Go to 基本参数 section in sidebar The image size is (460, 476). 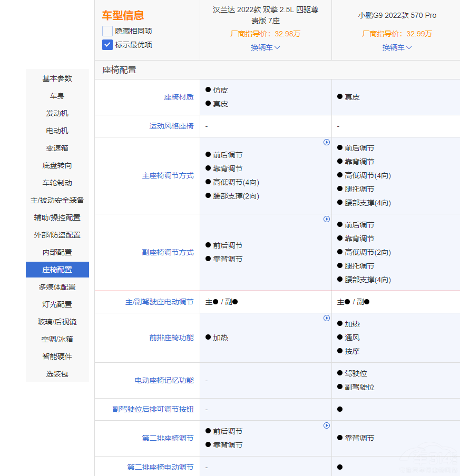pos(57,78)
